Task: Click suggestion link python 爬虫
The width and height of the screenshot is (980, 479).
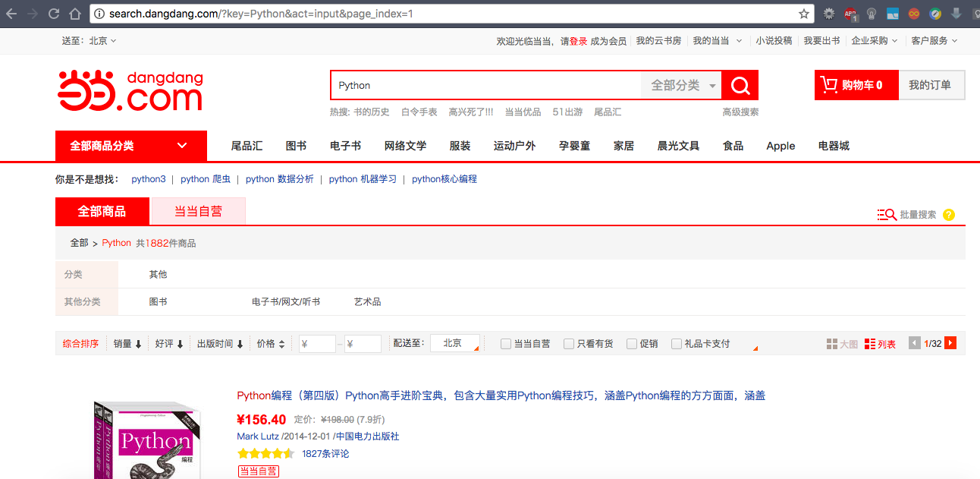Action: [206, 179]
